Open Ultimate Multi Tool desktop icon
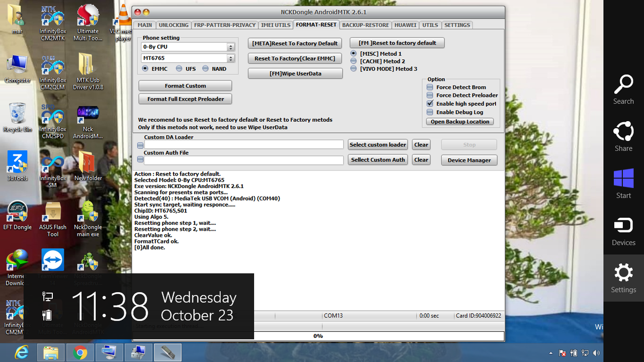Screen dimensions: 644x362 (x=88, y=23)
